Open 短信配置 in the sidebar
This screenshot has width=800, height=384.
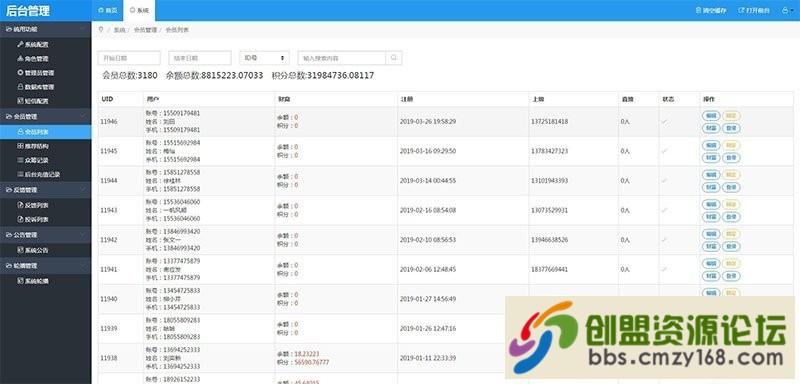coord(33,101)
